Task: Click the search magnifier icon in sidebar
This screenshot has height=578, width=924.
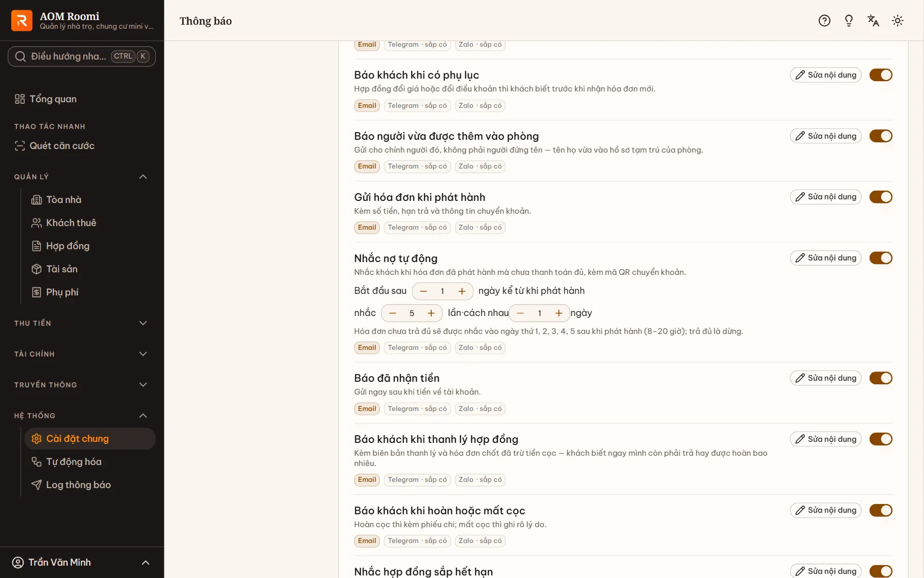Action: [21, 57]
